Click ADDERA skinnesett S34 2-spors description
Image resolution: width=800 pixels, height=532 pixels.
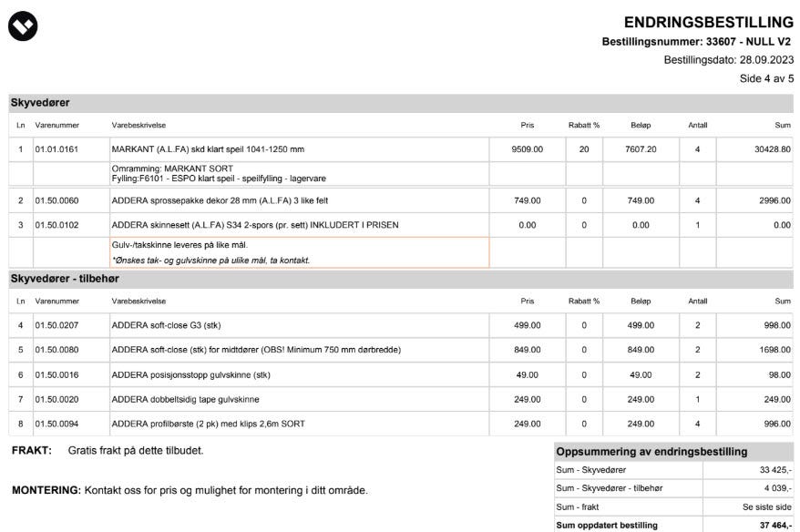click(x=255, y=225)
